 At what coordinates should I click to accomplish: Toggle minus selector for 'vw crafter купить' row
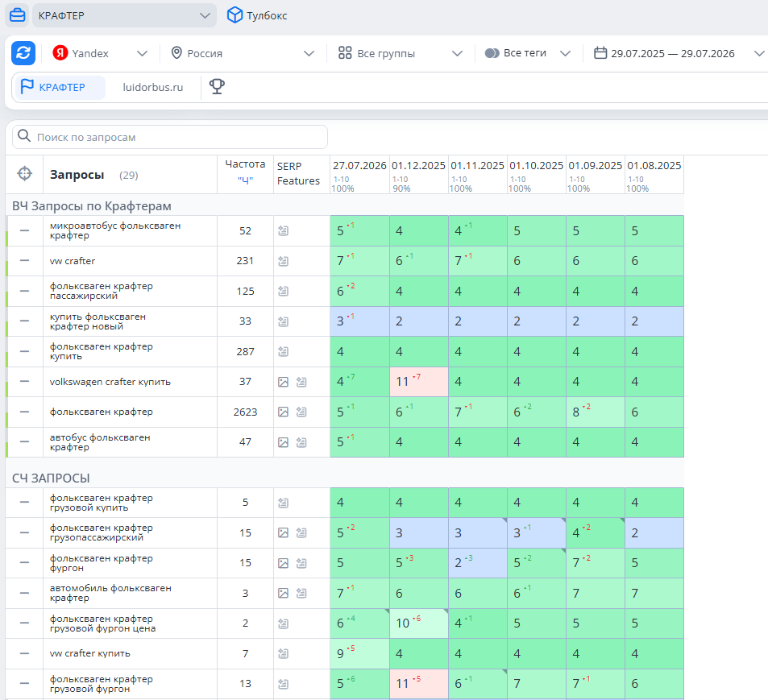tap(24, 653)
